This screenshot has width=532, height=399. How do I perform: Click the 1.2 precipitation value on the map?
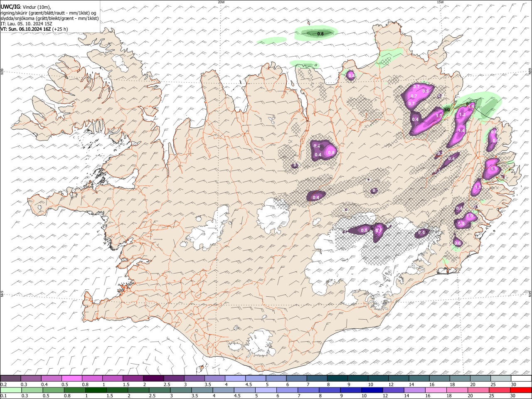tap(462, 115)
